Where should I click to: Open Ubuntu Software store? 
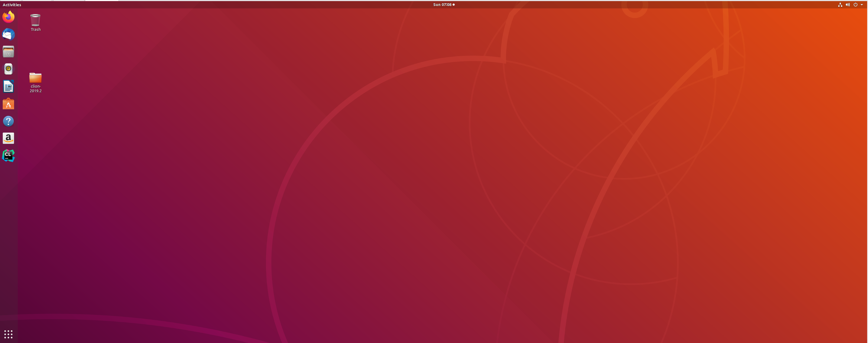click(x=8, y=104)
